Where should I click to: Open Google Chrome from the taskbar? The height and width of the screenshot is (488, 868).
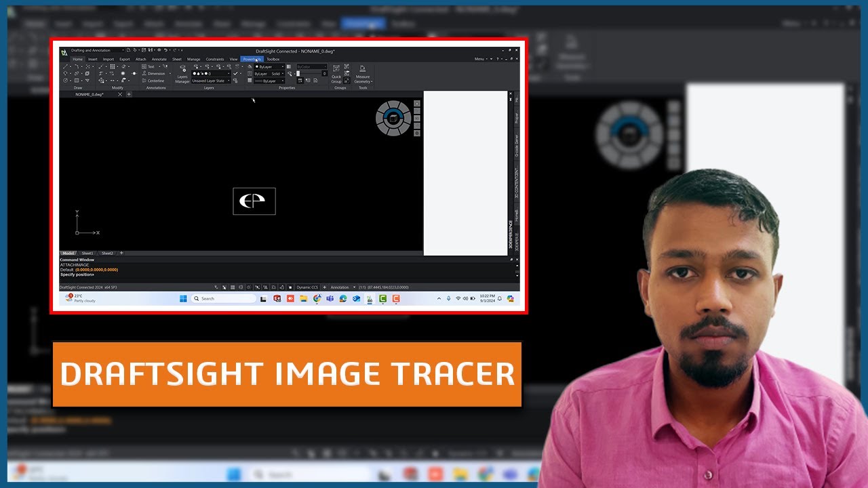click(317, 298)
